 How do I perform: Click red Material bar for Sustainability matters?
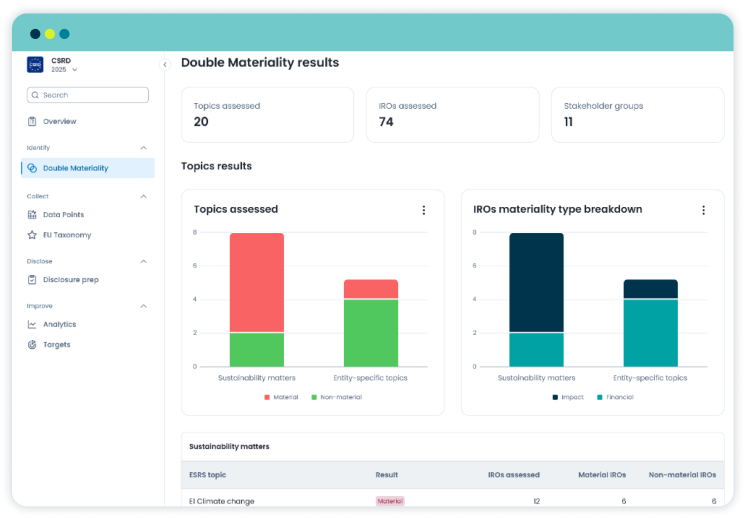(257, 282)
